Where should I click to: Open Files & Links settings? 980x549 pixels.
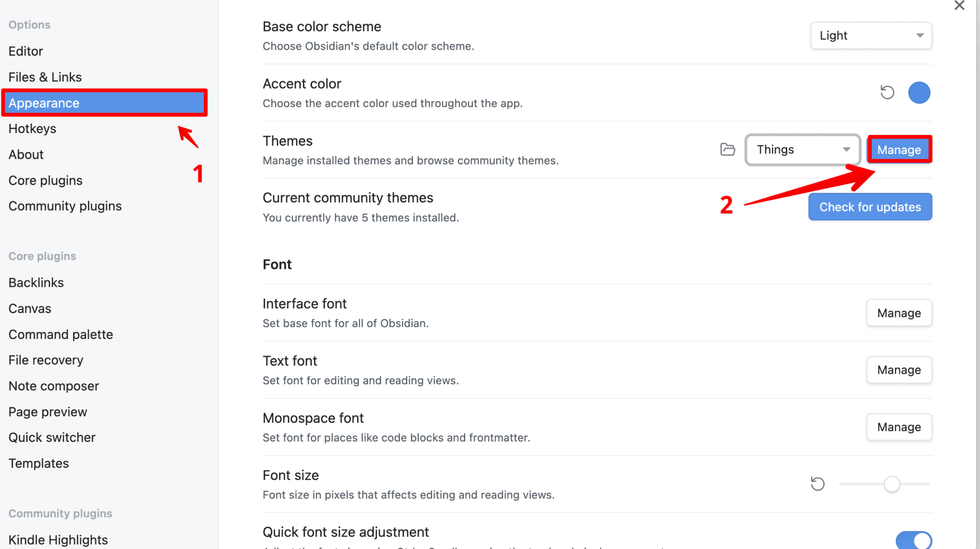point(45,77)
